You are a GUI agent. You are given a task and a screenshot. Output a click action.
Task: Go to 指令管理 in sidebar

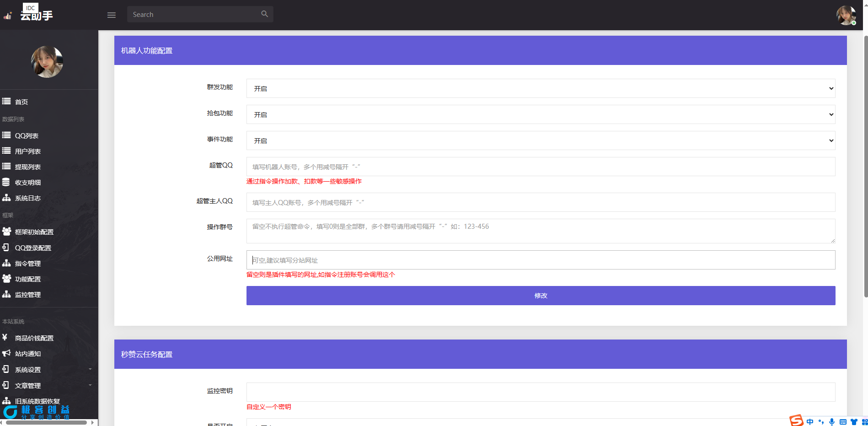pyautogui.click(x=28, y=264)
